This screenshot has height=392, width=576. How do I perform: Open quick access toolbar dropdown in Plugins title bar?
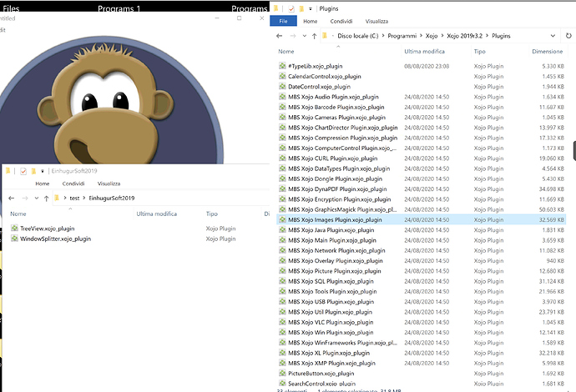(311, 9)
